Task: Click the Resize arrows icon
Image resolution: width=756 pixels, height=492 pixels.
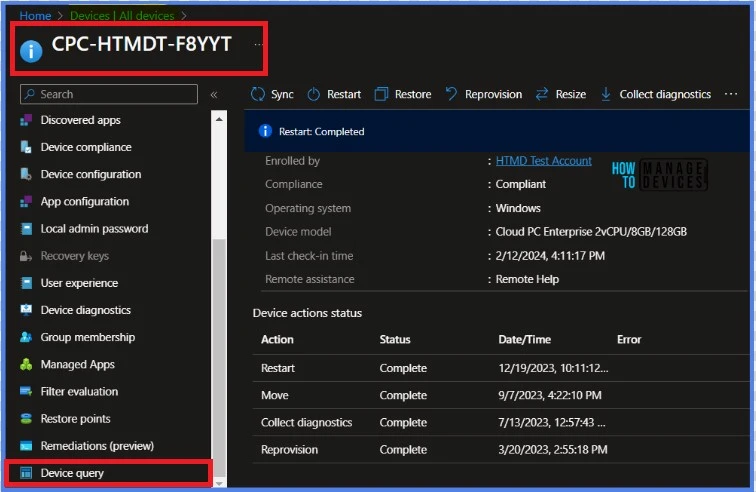Action: pos(542,94)
